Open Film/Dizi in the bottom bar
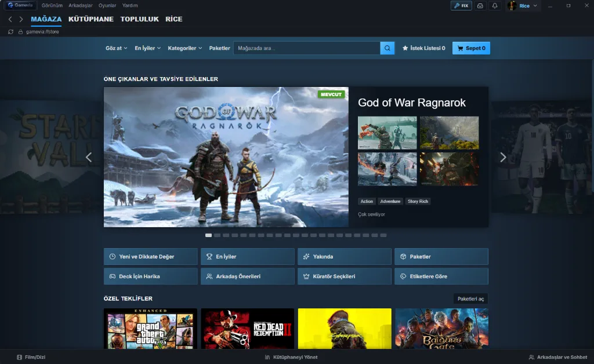This screenshot has width=594, height=364. 31,357
